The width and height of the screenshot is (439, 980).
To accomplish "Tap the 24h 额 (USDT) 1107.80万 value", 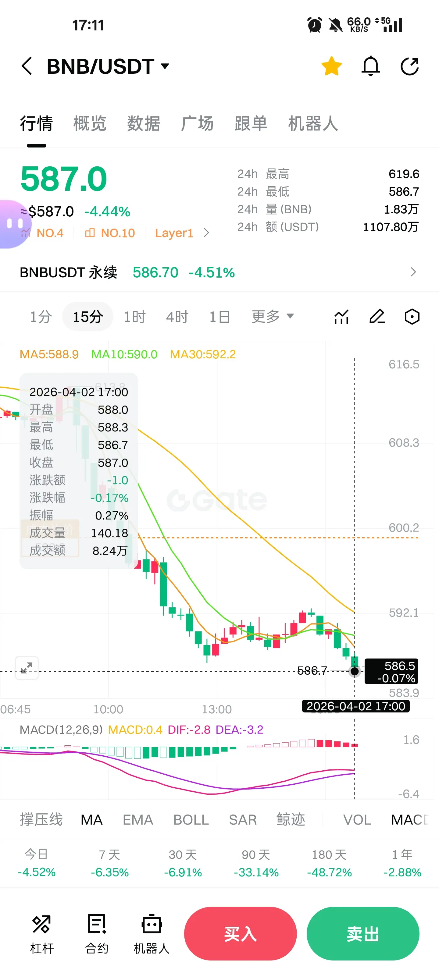I will click(391, 227).
